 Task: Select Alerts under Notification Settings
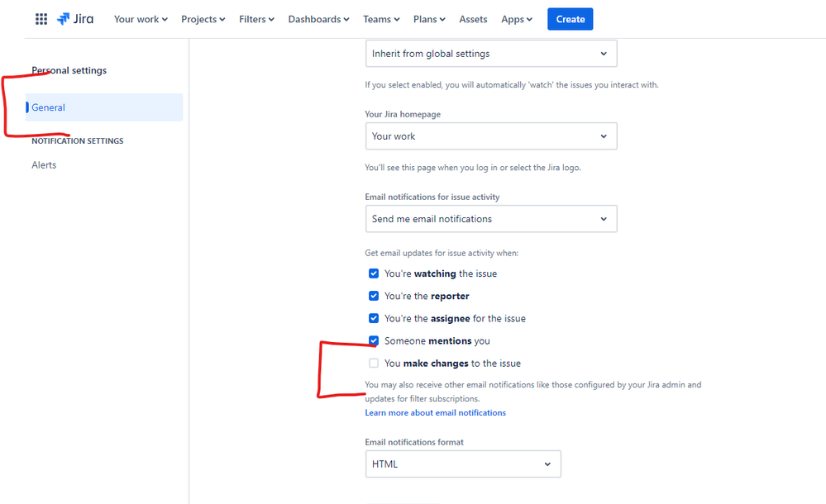click(x=44, y=164)
